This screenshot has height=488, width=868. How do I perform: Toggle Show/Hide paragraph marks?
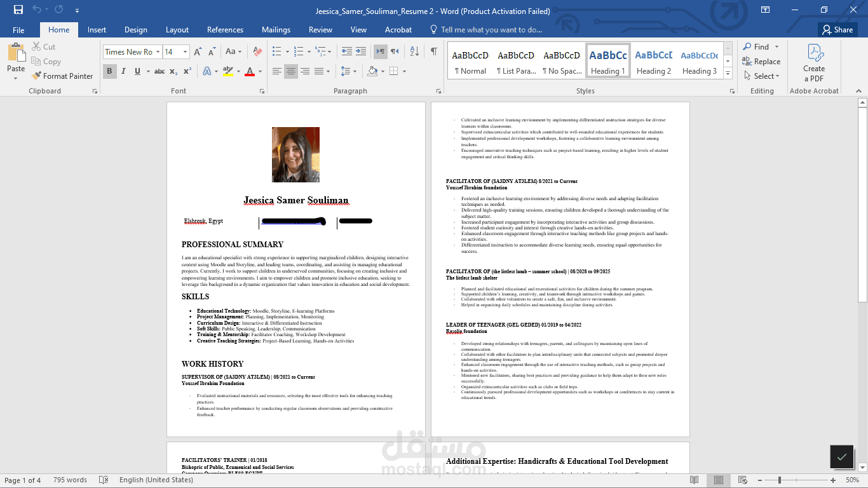coord(433,52)
